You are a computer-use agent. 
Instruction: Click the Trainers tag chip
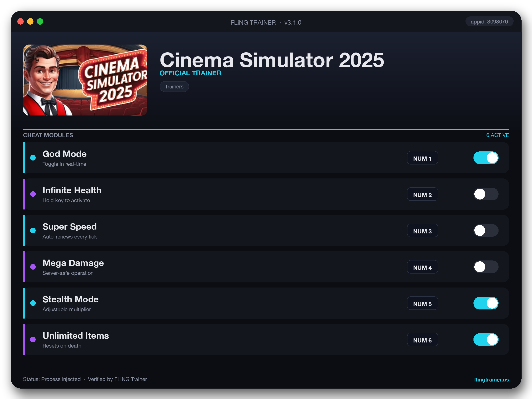(174, 87)
